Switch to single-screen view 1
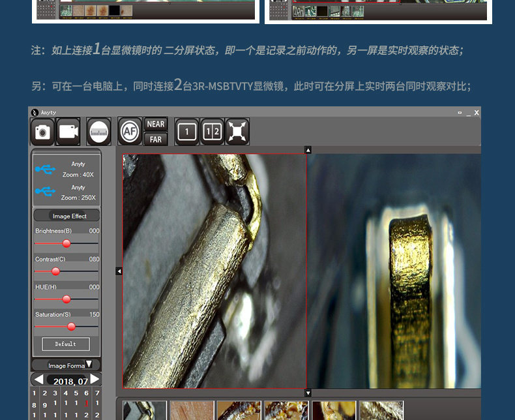The width and height of the screenshot is (515, 420). (x=187, y=132)
